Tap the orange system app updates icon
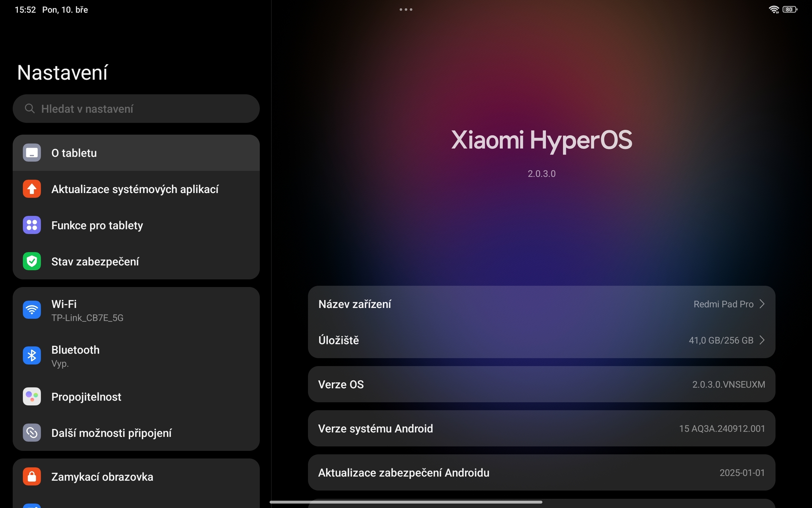This screenshot has height=508, width=812. coord(32,189)
